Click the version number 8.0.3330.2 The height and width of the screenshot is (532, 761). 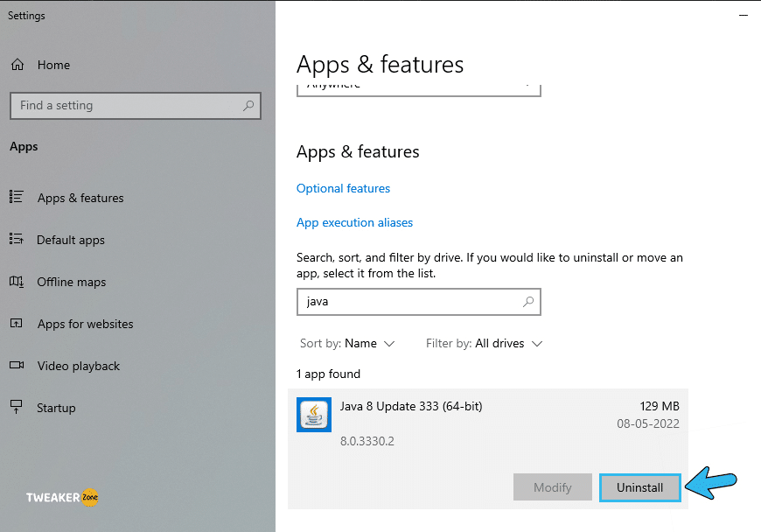pyautogui.click(x=367, y=441)
